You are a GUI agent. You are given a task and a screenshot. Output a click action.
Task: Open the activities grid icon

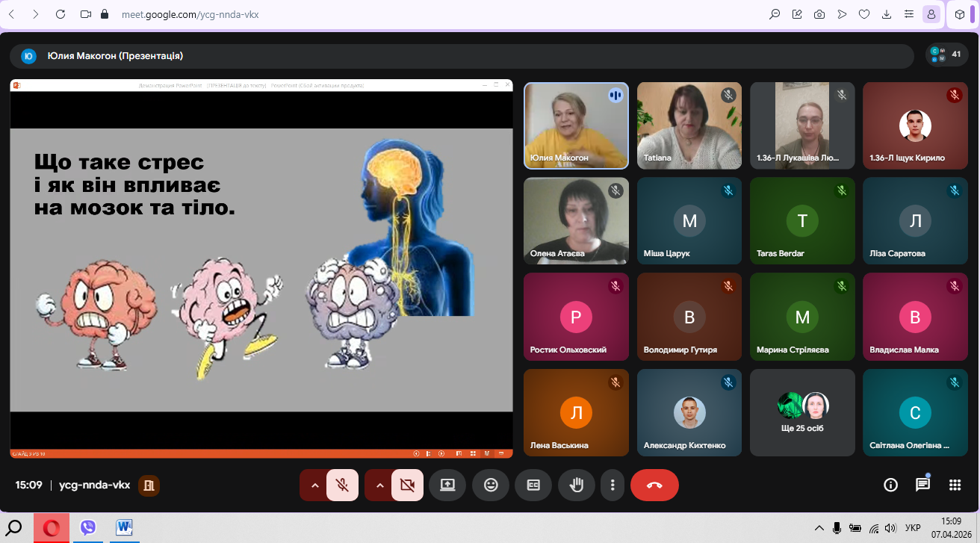click(955, 485)
